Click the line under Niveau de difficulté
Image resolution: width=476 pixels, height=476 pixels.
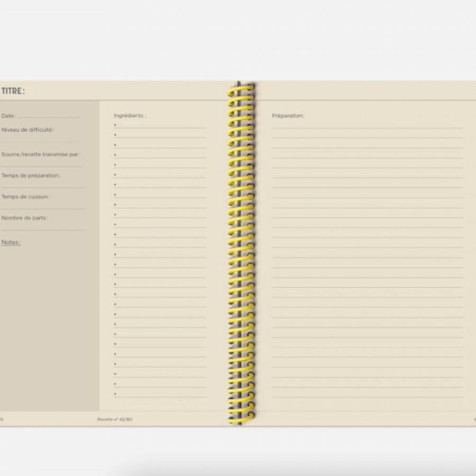(41, 141)
